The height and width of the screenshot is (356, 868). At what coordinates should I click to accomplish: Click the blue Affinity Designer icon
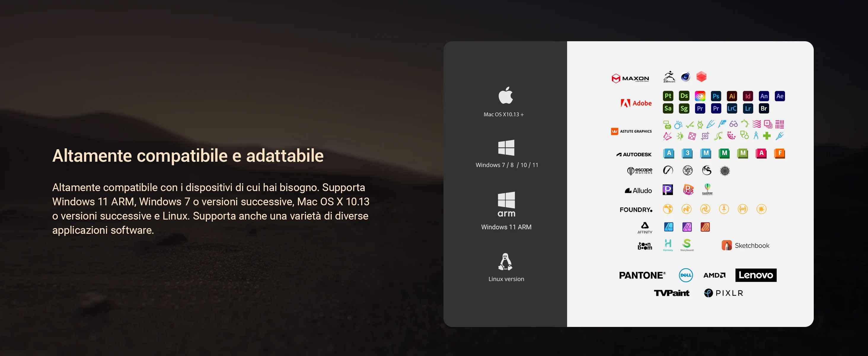tap(668, 227)
